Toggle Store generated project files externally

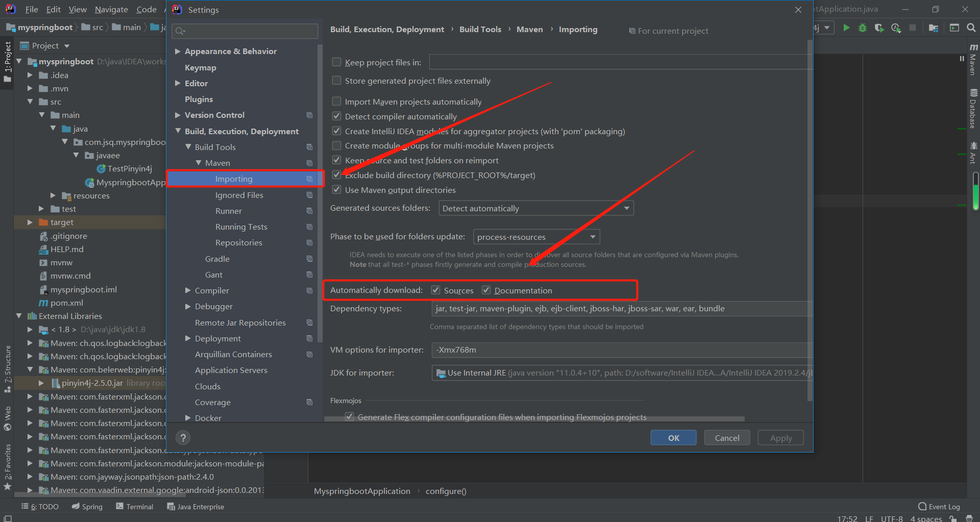tap(336, 80)
